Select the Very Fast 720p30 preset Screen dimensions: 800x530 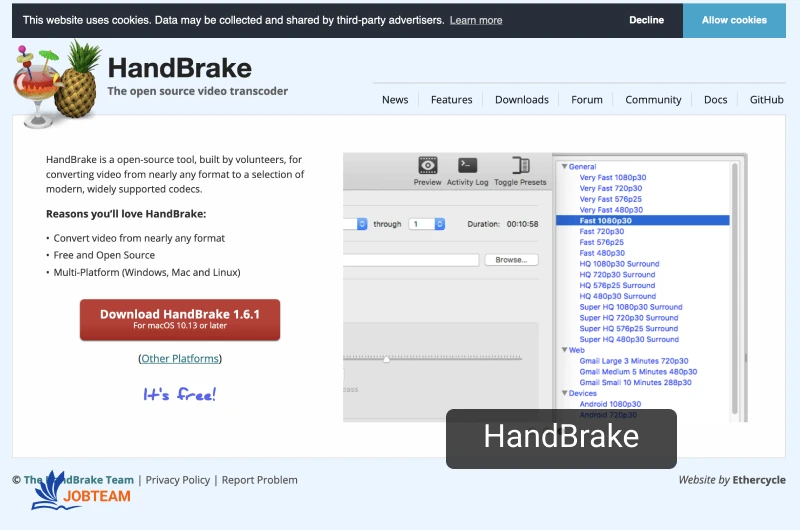(x=611, y=188)
